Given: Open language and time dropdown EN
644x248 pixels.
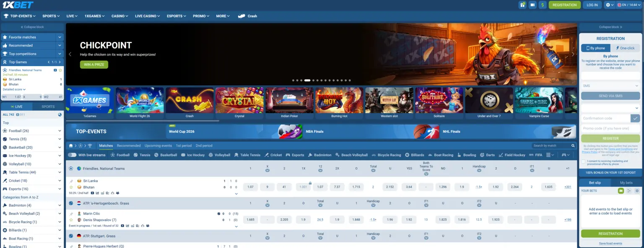Looking at the screenshot, I should click(x=629, y=5).
